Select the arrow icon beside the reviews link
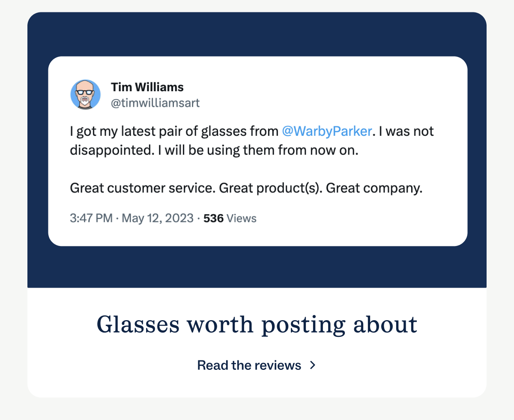Screen dimensions: 514x420 point(312,365)
